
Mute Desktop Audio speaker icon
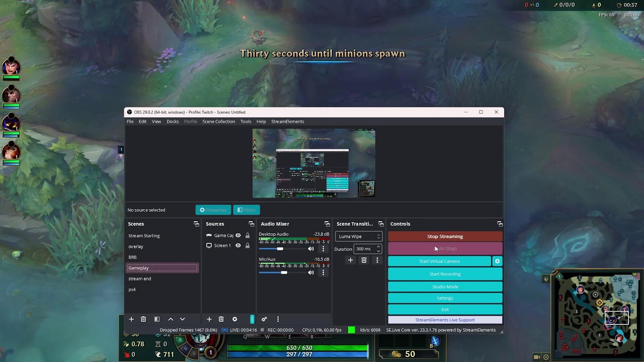[x=311, y=249]
